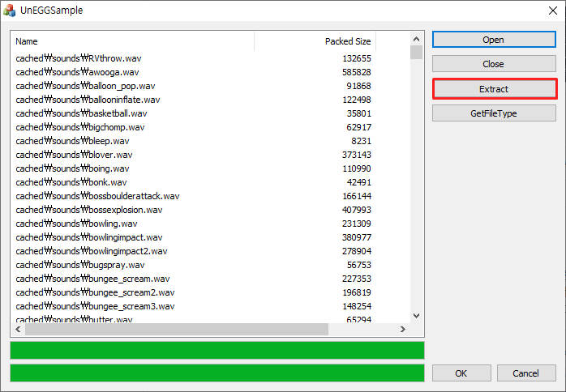Image resolution: width=566 pixels, height=392 pixels.
Task: Click the horizontal scrollbar left arrow
Action: click(18, 329)
